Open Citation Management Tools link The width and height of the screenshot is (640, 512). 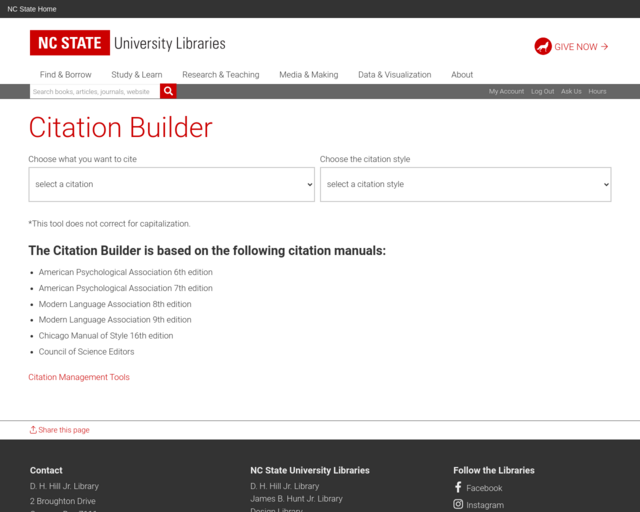[79, 377]
